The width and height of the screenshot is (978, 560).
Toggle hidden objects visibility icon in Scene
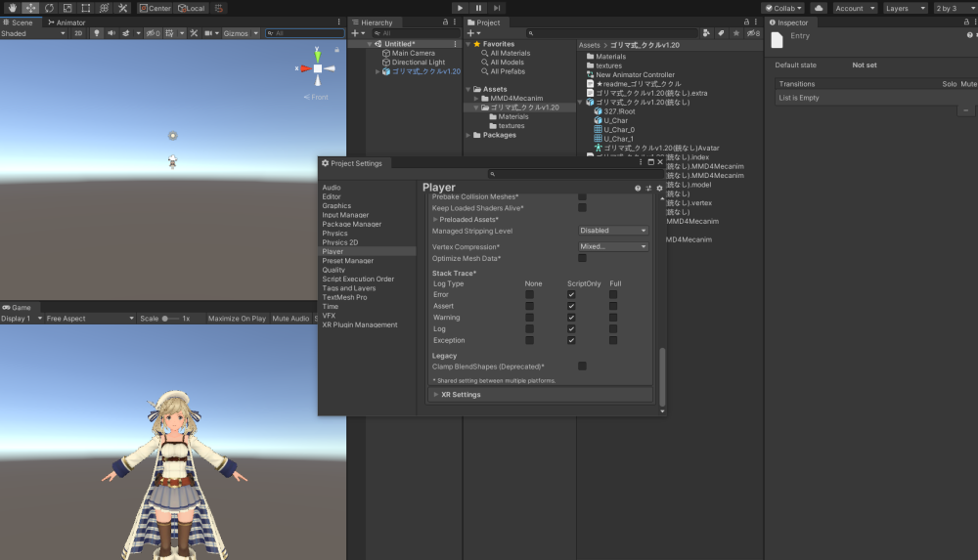click(153, 33)
